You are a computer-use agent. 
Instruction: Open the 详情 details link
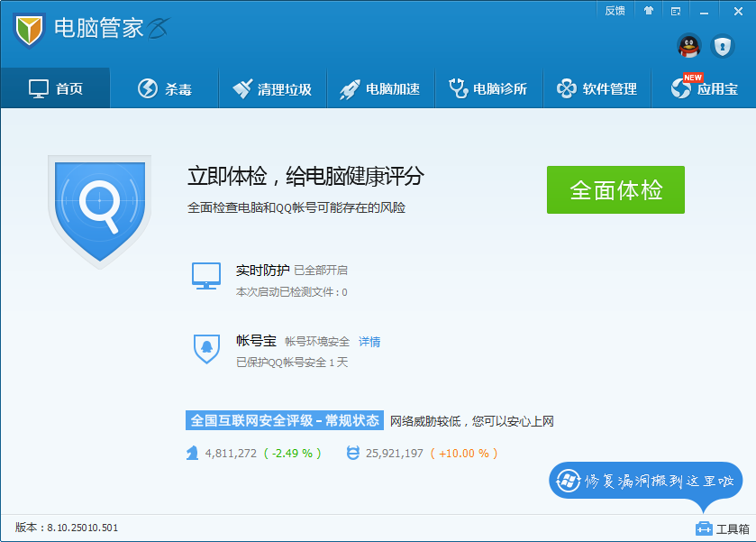369,342
